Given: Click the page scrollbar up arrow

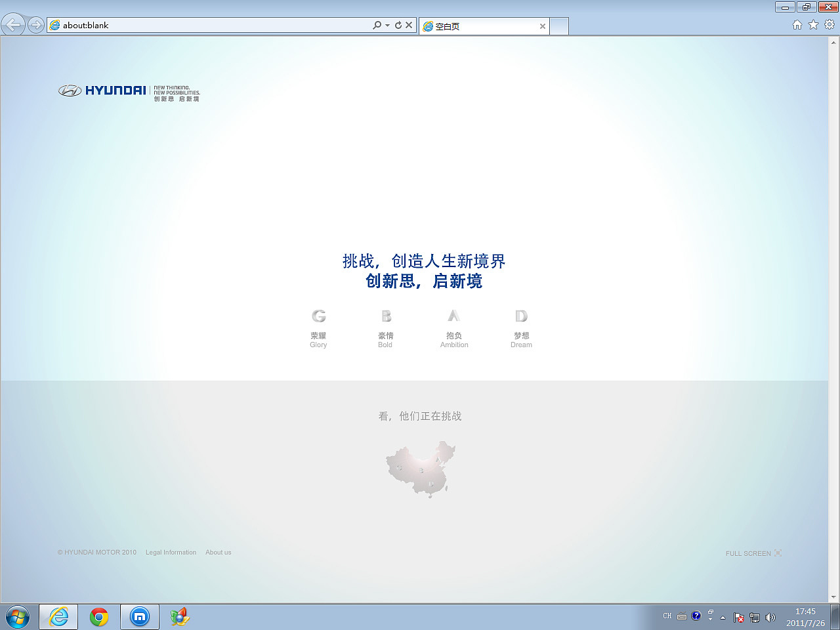Looking at the screenshot, I should tap(834, 42).
